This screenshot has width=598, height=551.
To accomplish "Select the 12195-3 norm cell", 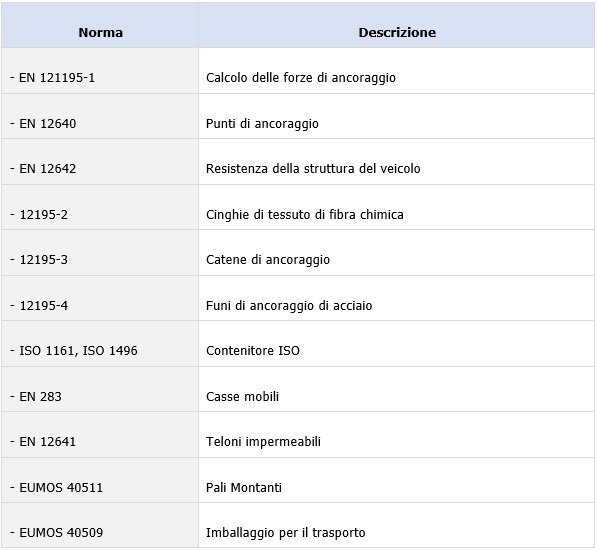I will coord(100,253).
